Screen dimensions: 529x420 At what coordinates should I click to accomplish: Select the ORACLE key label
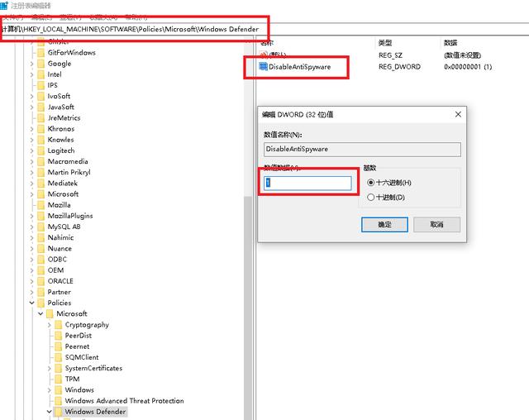click(x=60, y=281)
